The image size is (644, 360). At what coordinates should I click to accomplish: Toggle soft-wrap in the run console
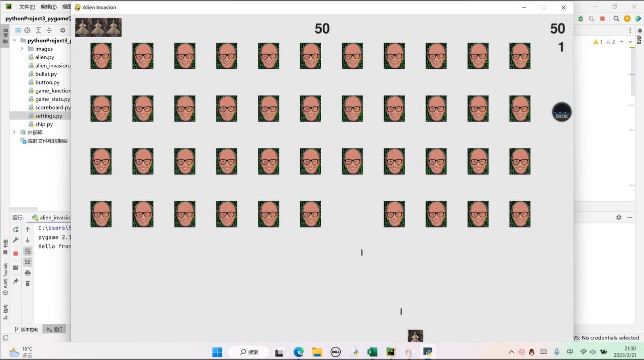click(x=28, y=251)
